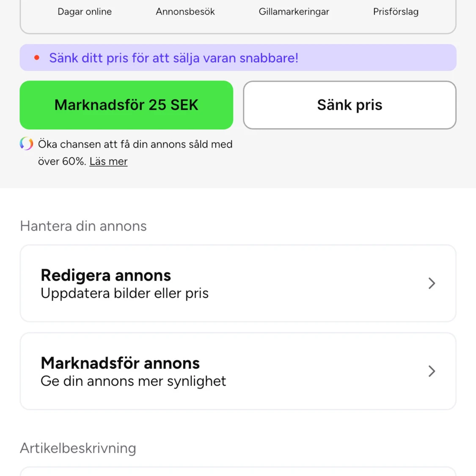The width and height of the screenshot is (476, 476).
Task: Click the Öka chansen promotion text
Action: [135, 144]
